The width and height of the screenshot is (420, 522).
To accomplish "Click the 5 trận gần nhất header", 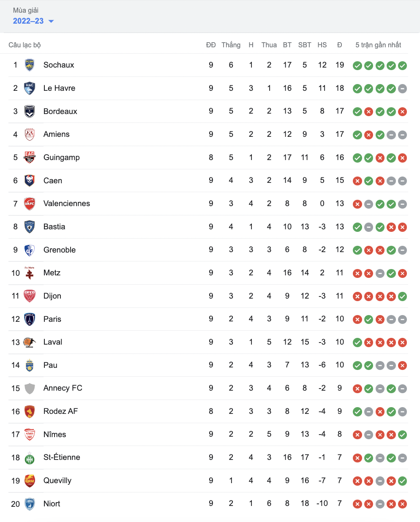I will coord(378,45).
